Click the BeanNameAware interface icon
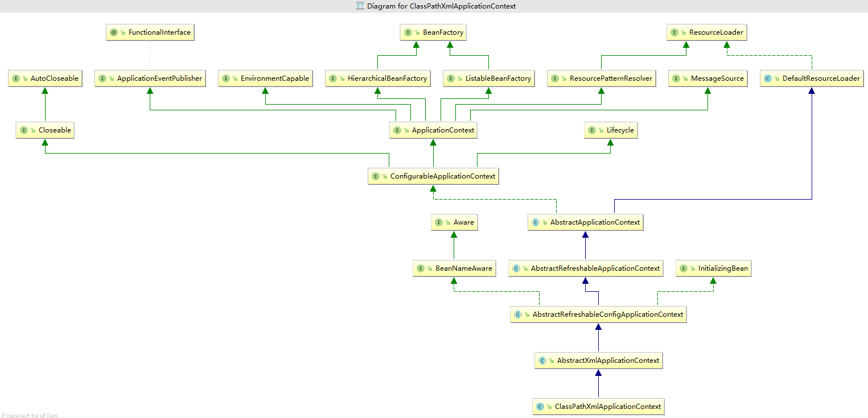868x418 pixels. click(x=421, y=268)
